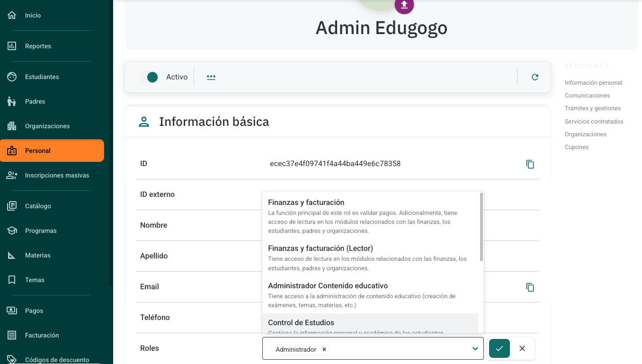The height and width of the screenshot is (364, 642).
Task: Click the Programas graduation cap icon
Action: coord(12,231)
